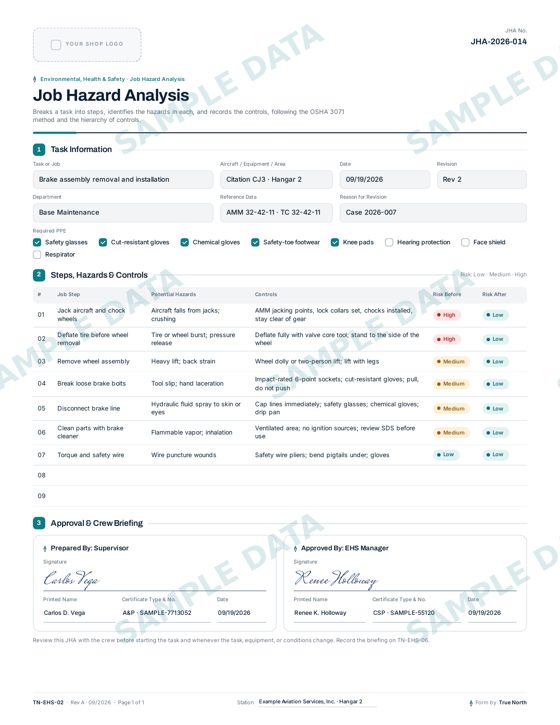Click section 3 number badge
560x725 pixels.
point(39,523)
